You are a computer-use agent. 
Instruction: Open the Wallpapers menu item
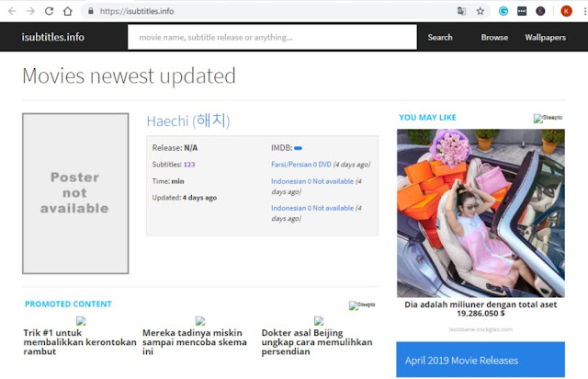[545, 37]
